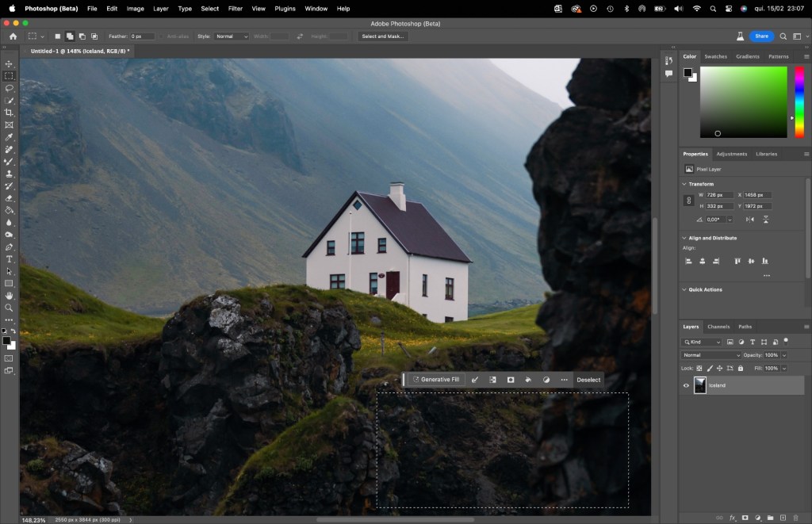Image resolution: width=812 pixels, height=524 pixels.
Task: Open the Style dropdown in options bar
Action: tap(232, 36)
